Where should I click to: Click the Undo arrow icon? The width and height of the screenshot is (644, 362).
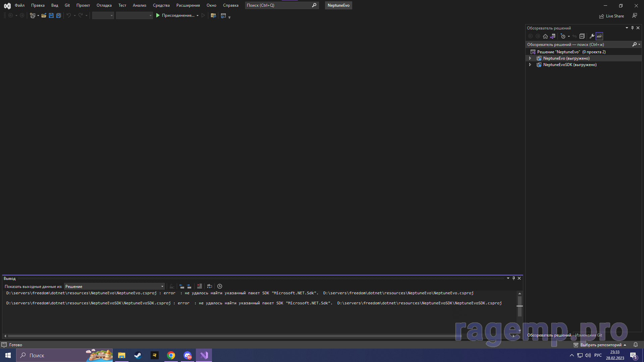tap(69, 15)
